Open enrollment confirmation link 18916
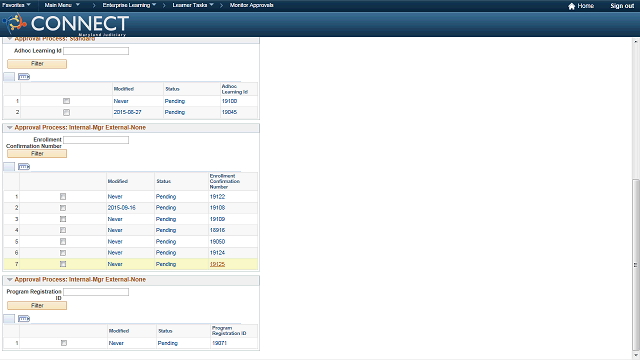Image resolution: width=640 pixels, height=360 pixels. [x=218, y=230]
